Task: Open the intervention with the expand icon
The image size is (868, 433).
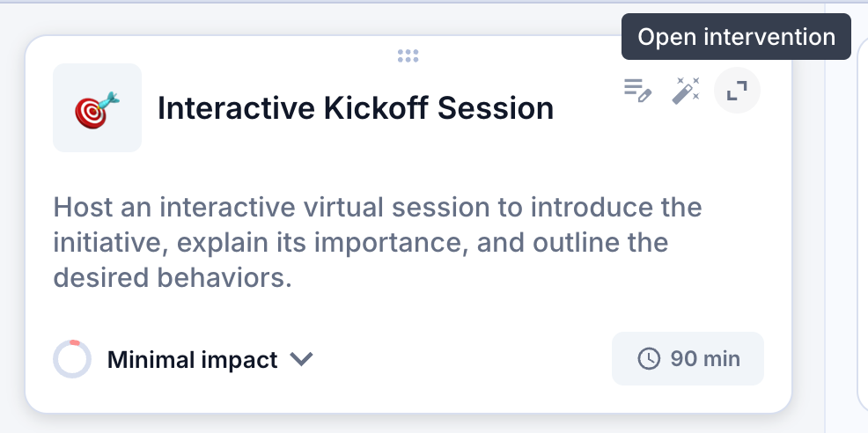Action: [x=737, y=91]
